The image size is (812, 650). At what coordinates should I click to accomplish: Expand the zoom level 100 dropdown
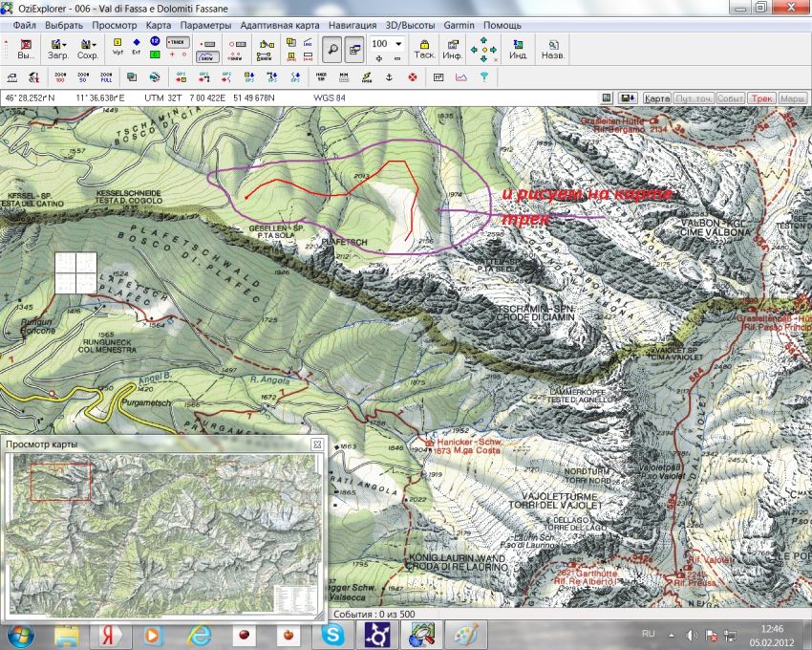(x=397, y=44)
